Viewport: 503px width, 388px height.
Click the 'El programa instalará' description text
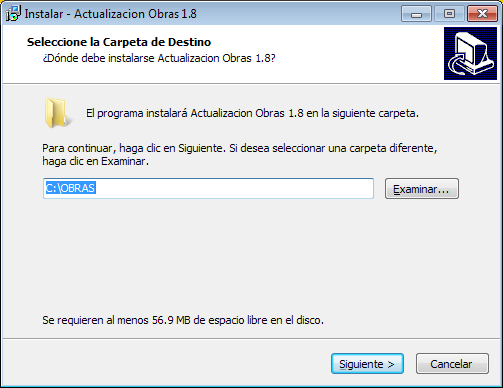click(252, 113)
